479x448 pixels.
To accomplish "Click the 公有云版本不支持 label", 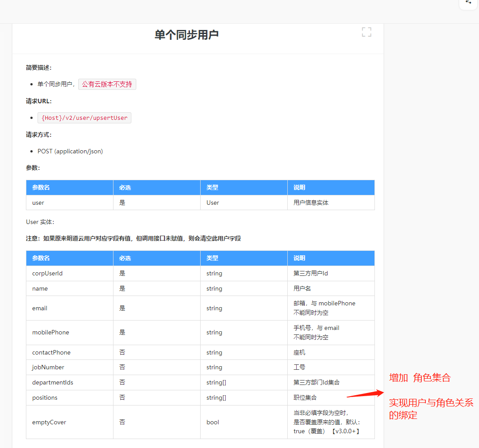I will point(107,84).
